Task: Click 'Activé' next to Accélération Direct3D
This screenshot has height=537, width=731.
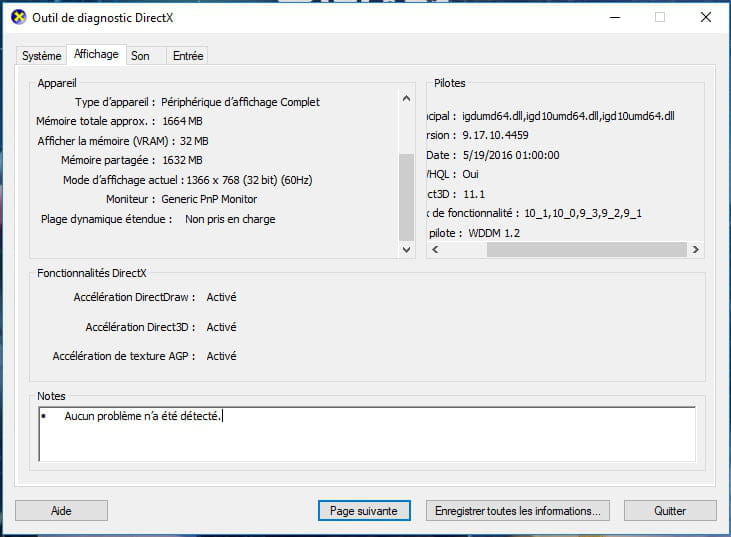Action: (221, 327)
